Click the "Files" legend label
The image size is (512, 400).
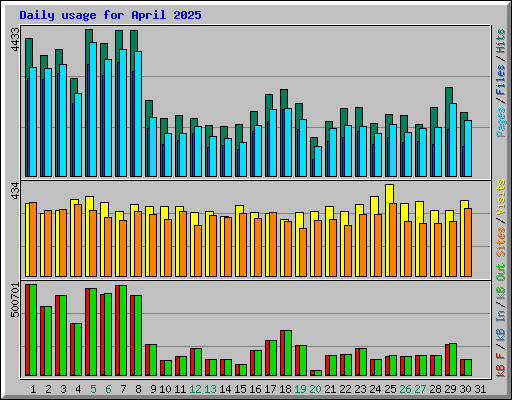(501, 80)
